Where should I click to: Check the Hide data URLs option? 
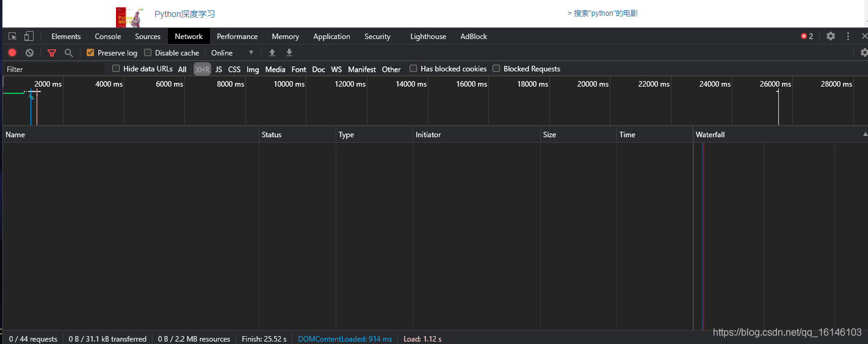point(116,68)
